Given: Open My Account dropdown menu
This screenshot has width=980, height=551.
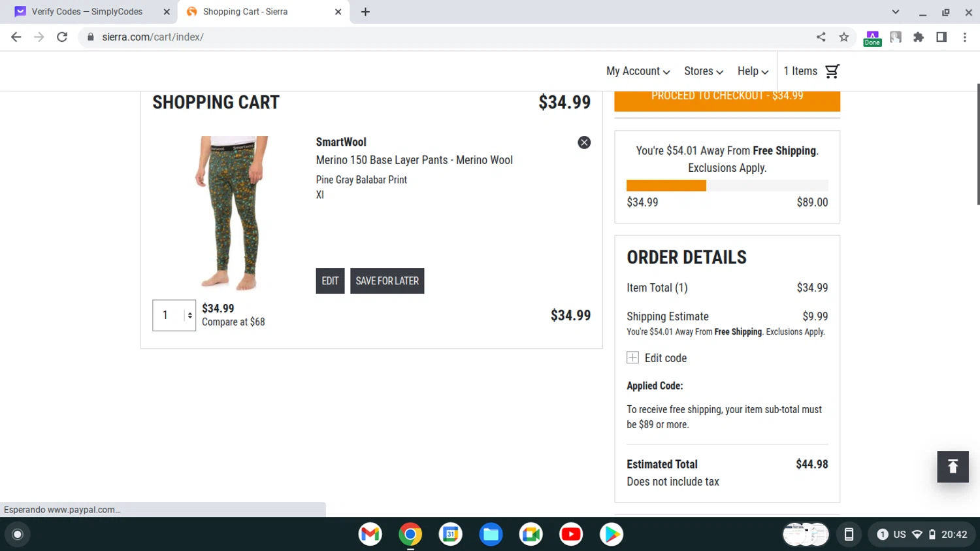Looking at the screenshot, I should (638, 71).
